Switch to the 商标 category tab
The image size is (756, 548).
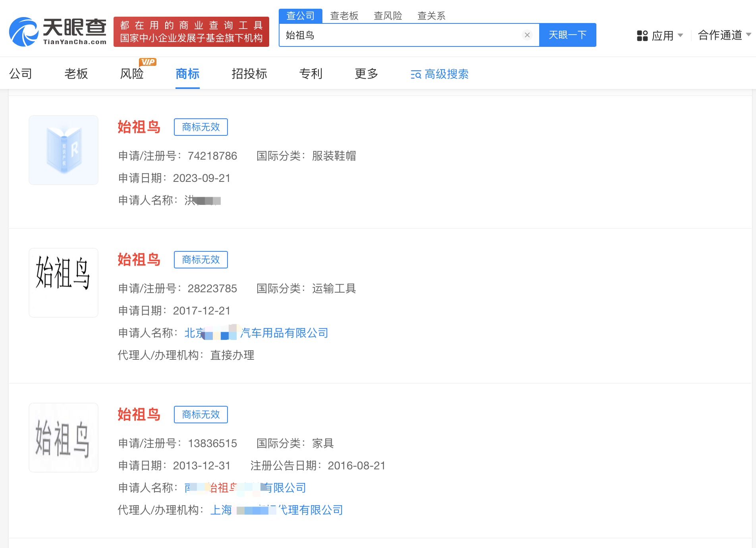point(187,73)
